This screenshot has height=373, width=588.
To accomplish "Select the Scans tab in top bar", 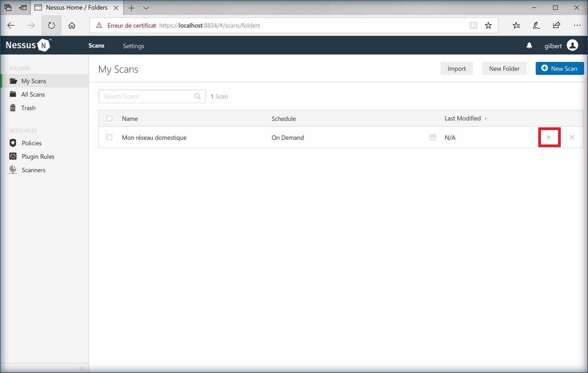I will [96, 45].
